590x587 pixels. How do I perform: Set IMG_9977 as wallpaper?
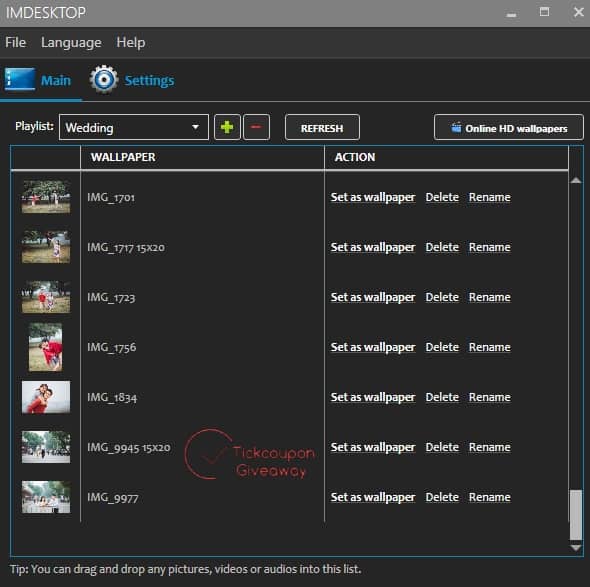(373, 498)
